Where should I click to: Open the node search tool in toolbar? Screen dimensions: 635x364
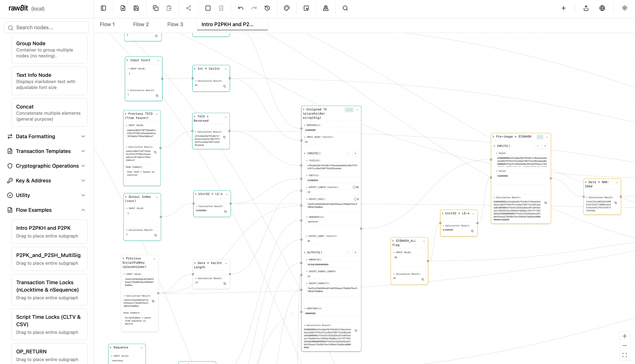click(345, 8)
